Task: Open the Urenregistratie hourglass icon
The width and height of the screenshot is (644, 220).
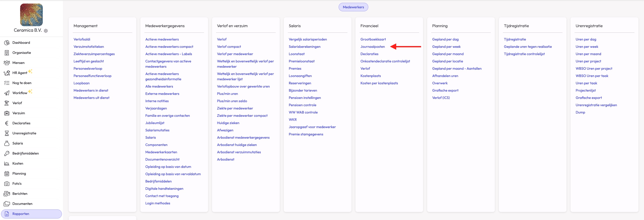Action: coord(7,133)
